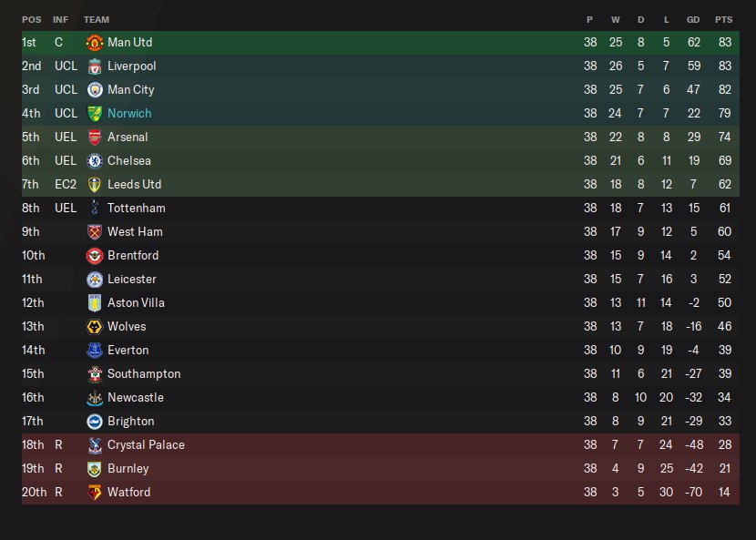This screenshot has height=540, width=756.
Task: Click the Man Utd club crest
Action: [95, 43]
